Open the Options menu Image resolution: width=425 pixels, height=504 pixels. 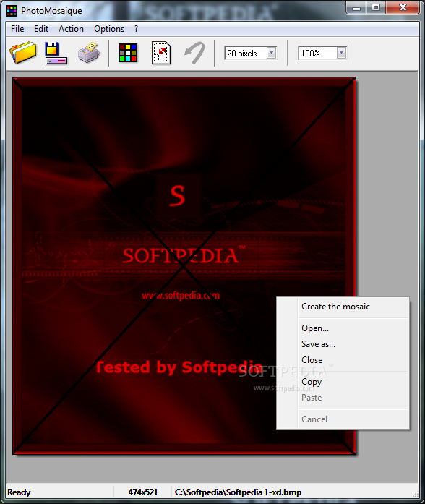tap(109, 29)
